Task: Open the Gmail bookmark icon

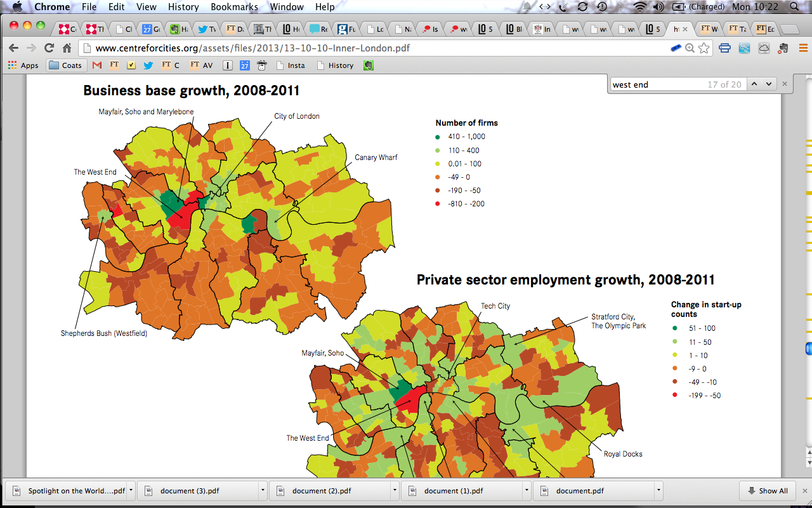Action: click(x=97, y=65)
